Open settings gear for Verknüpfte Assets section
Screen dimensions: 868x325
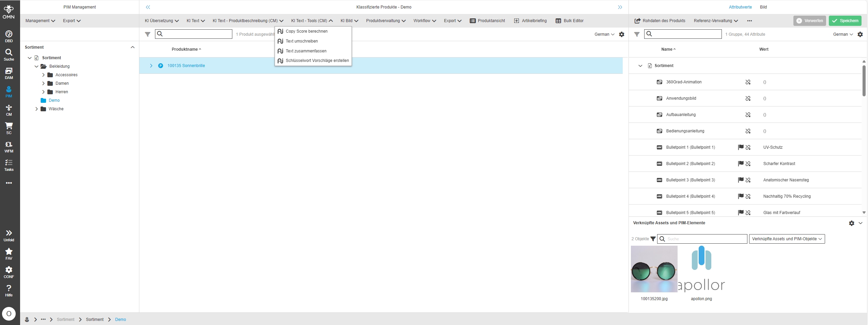coord(852,223)
